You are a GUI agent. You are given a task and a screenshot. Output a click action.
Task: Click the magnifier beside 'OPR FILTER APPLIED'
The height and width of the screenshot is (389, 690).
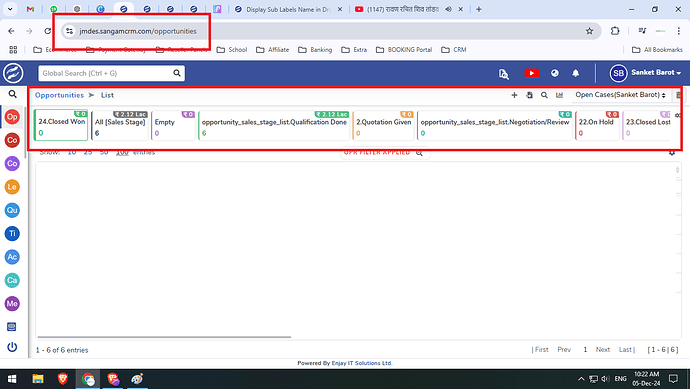pyautogui.click(x=419, y=153)
